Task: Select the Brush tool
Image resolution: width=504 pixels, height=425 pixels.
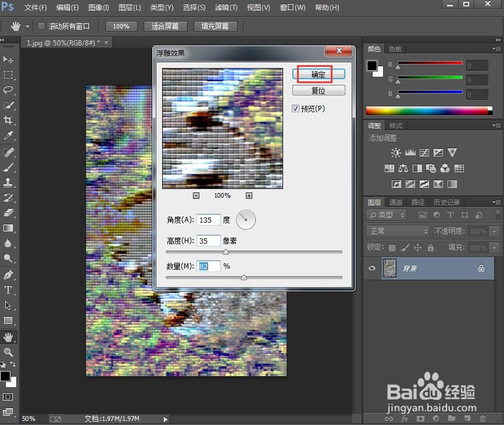Action: [x=8, y=167]
